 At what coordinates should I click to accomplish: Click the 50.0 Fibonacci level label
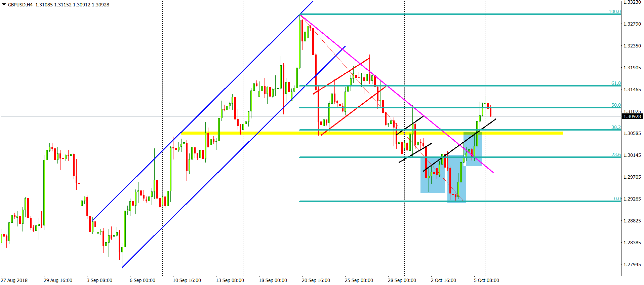click(x=616, y=105)
